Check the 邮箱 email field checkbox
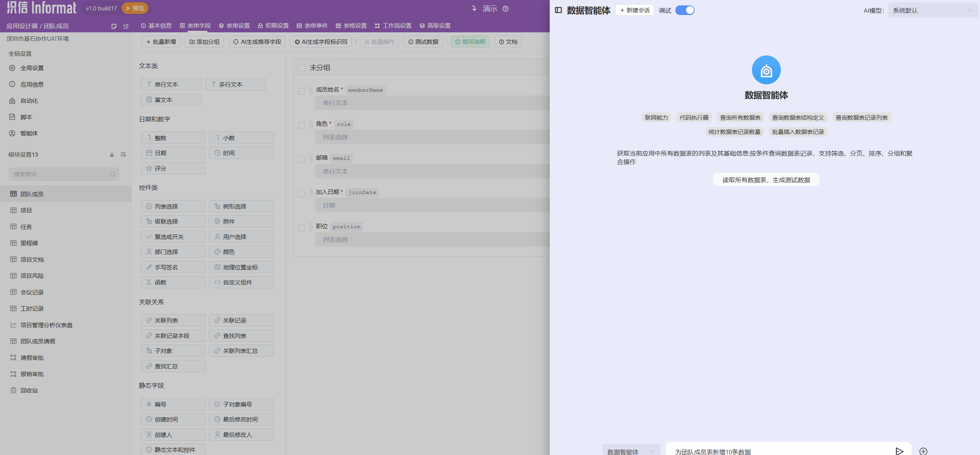Image resolution: width=980 pixels, height=455 pixels. tap(302, 159)
